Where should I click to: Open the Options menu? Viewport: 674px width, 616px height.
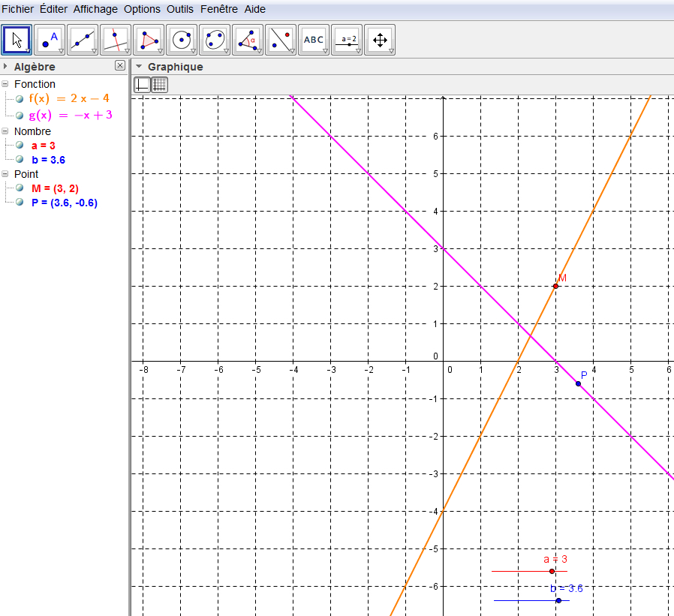click(x=143, y=9)
